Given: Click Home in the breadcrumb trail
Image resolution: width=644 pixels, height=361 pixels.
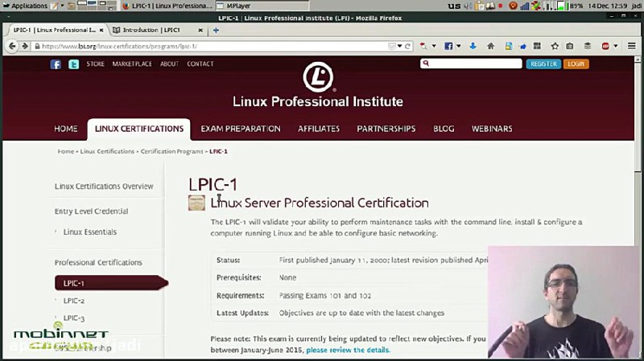Looking at the screenshot, I should coord(66,151).
